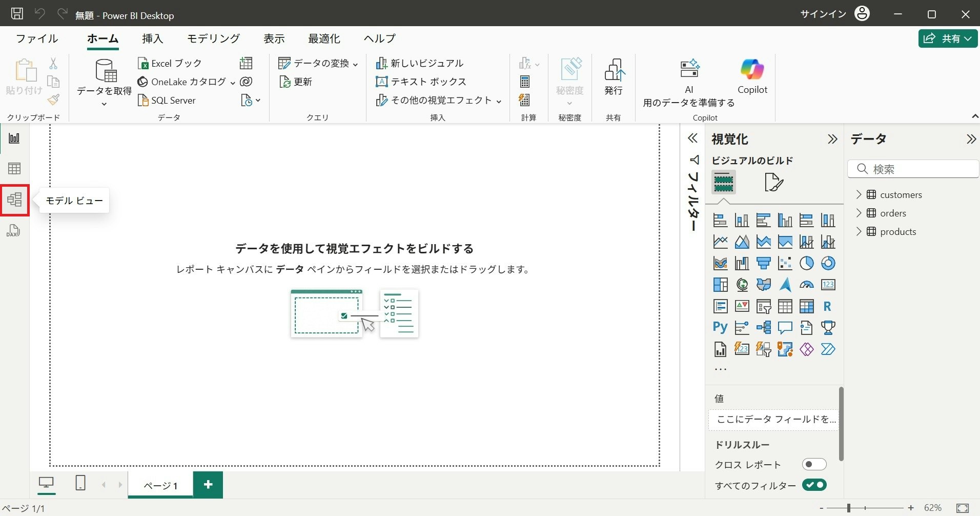Screen dimensions: 980x516
Task: Click the 値 data field drop area
Action: [774, 420]
